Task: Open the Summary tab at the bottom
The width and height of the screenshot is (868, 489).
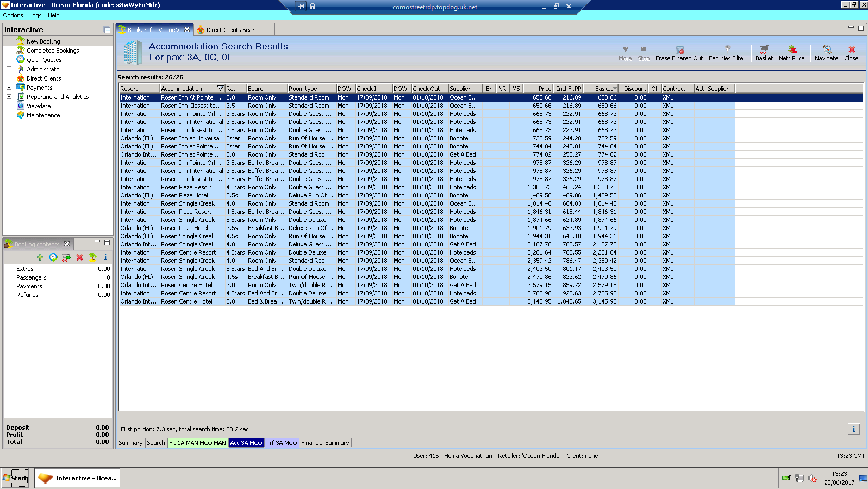Action: [x=130, y=443]
